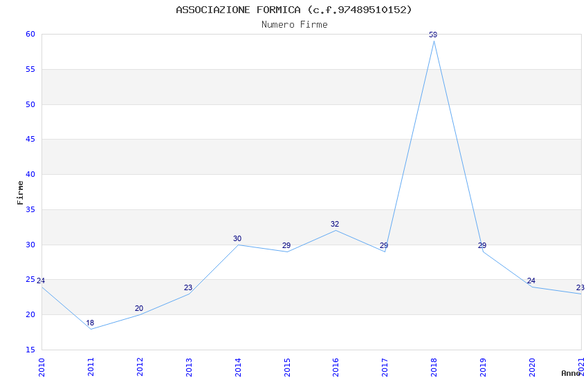Click the year label '2010' on x-axis
Viewport: 588px width, 380px height.
click(42, 368)
